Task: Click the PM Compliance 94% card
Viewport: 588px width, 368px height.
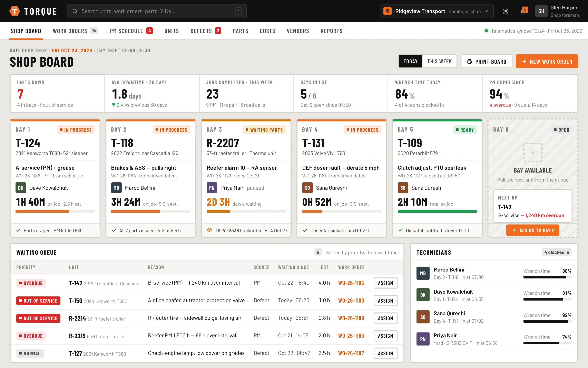Action: 530,93
